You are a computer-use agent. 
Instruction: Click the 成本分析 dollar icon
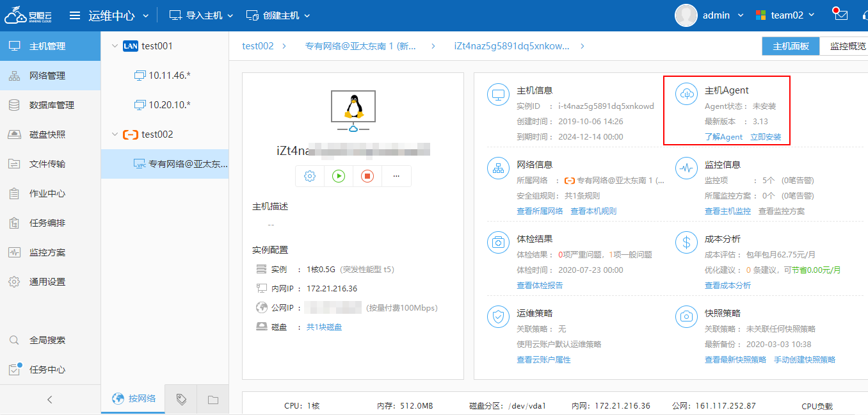(686, 243)
